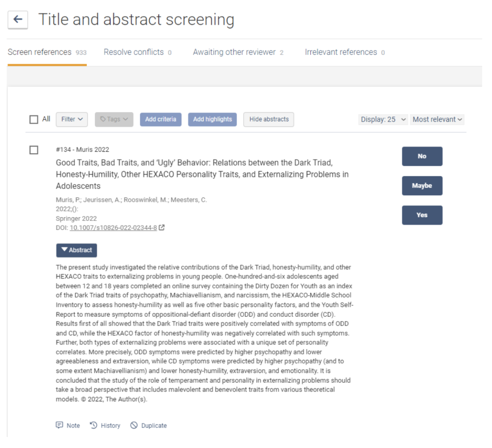Vote Maybe on this reference
The image size is (492, 448).
[422, 186]
